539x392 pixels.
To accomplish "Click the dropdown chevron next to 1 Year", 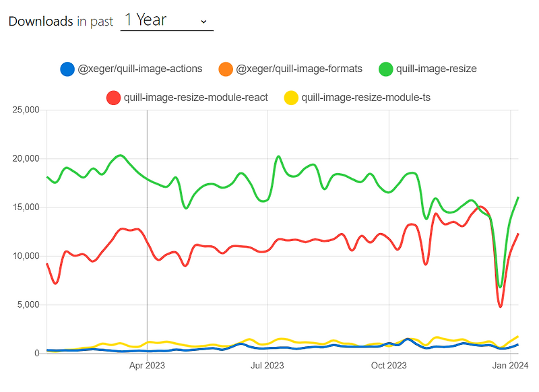I will coord(203,22).
